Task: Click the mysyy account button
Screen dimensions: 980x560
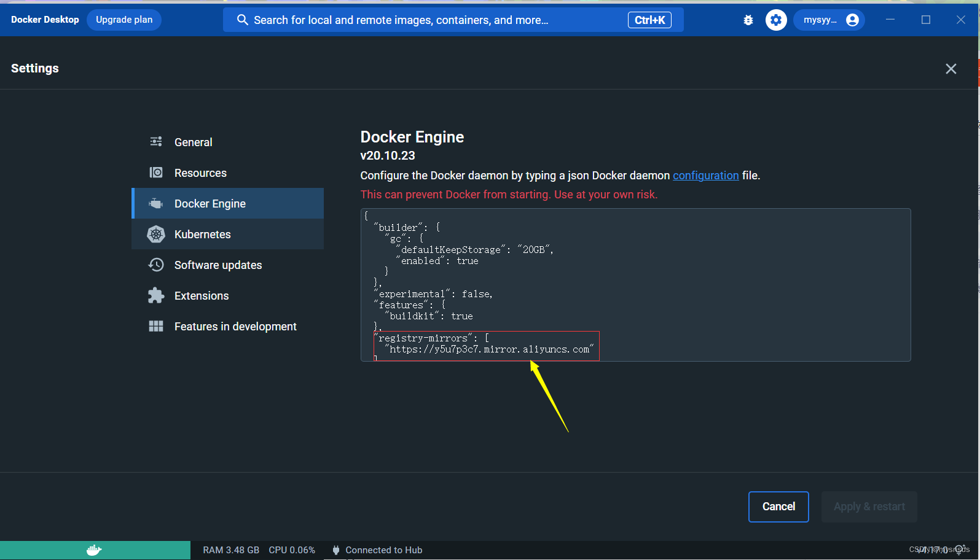Action: click(829, 20)
